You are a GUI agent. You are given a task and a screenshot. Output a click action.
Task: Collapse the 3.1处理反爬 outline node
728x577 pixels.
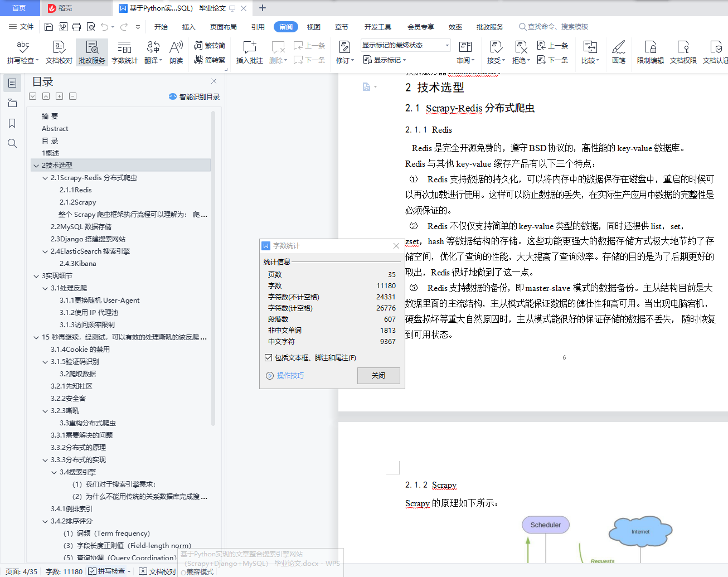(x=45, y=288)
